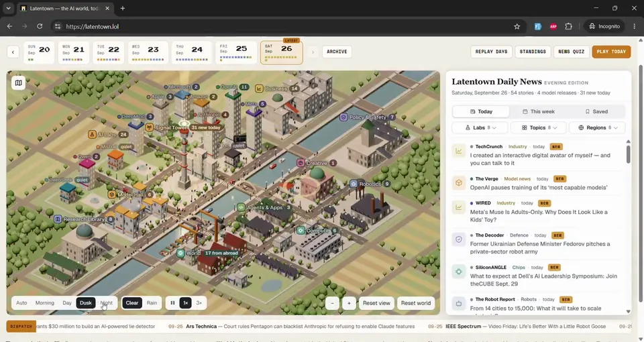Expand the Regions filter dropdown
The height and width of the screenshot is (342, 644).
click(597, 127)
